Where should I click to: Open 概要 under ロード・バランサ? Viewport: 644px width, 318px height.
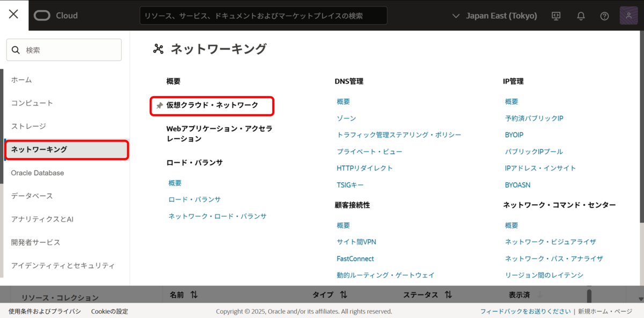(x=175, y=183)
